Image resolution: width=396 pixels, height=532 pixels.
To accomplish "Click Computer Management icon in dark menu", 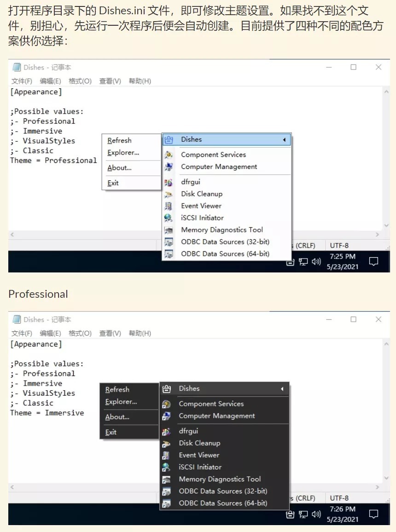I will (x=167, y=416).
